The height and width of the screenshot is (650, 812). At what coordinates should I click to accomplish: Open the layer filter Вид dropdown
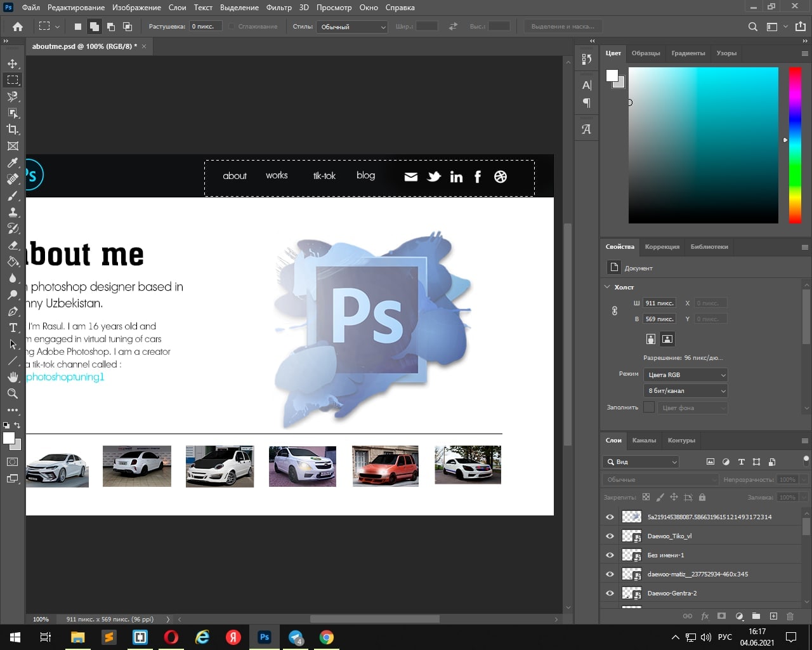(641, 461)
